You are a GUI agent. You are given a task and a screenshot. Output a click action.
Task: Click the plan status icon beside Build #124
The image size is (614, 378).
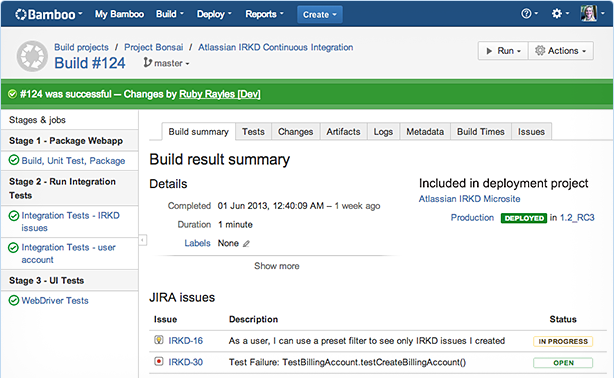(x=32, y=56)
